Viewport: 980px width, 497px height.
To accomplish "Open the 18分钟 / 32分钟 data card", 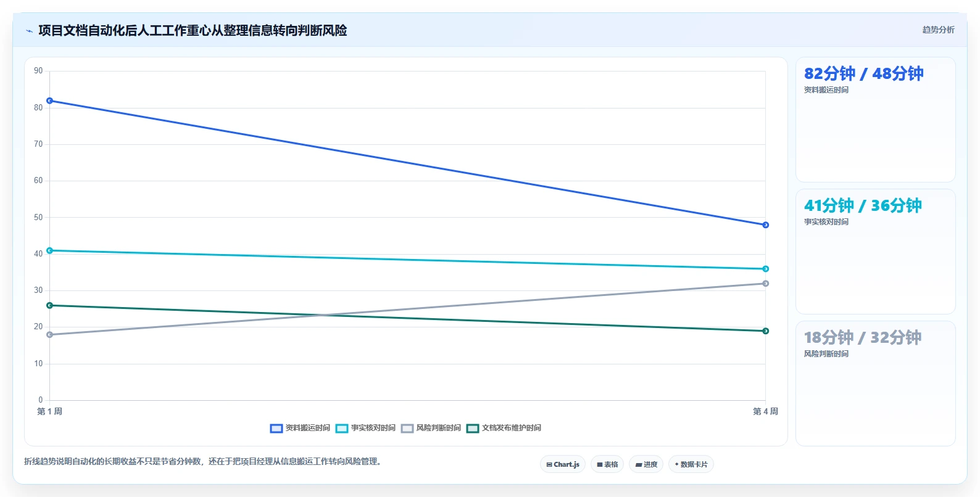I will coord(875,384).
